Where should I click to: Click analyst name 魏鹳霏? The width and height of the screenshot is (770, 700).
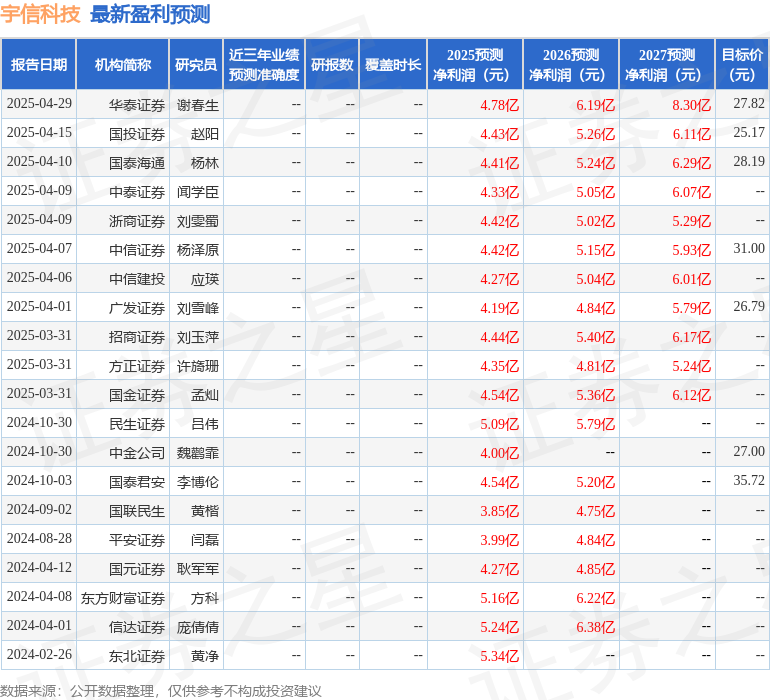point(198,453)
